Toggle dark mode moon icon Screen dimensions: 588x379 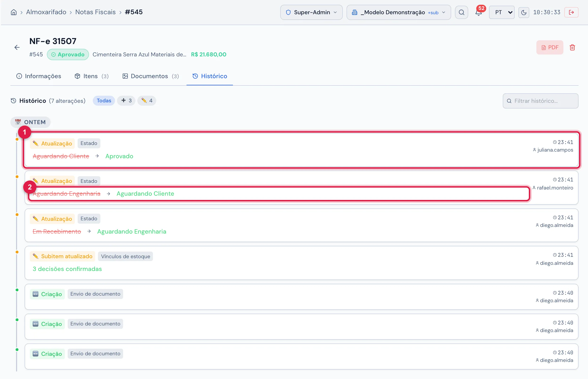[524, 12]
